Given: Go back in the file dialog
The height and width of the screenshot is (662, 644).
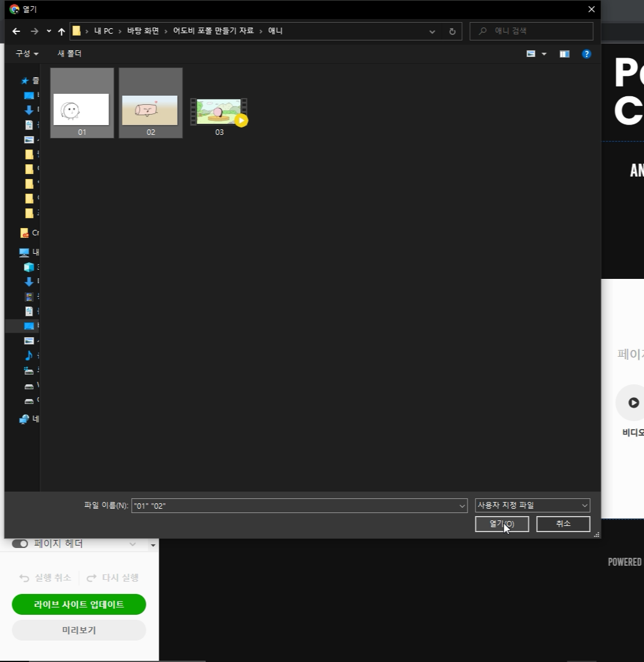Looking at the screenshot, I should click(16, 31).
